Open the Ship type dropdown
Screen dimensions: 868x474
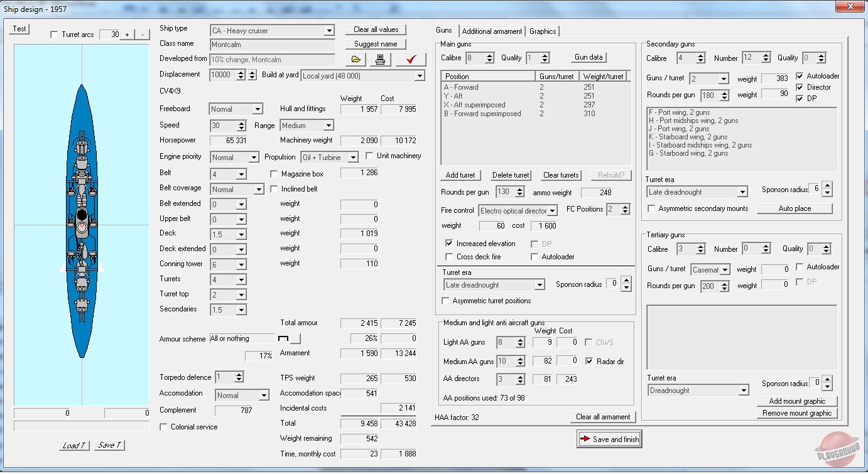click(x=329, y=31)
